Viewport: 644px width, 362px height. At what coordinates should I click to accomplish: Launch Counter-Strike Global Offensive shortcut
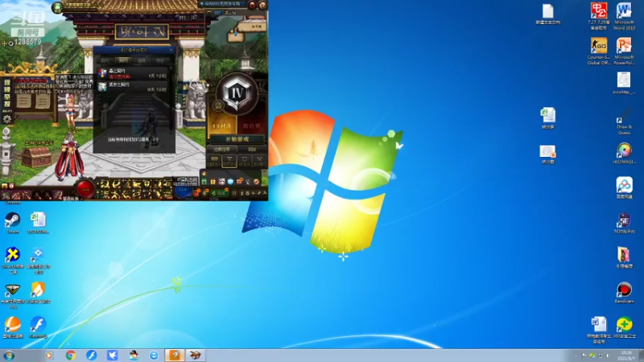599,51
